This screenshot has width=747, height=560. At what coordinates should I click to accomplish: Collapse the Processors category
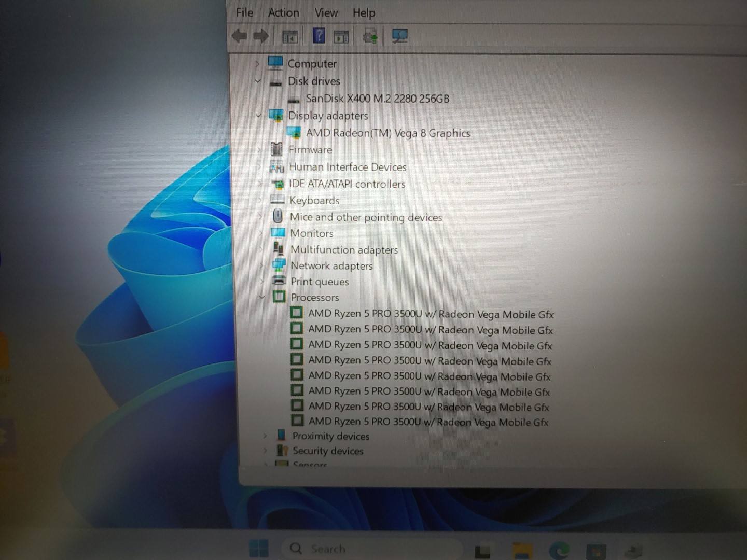tap(262, 297)
